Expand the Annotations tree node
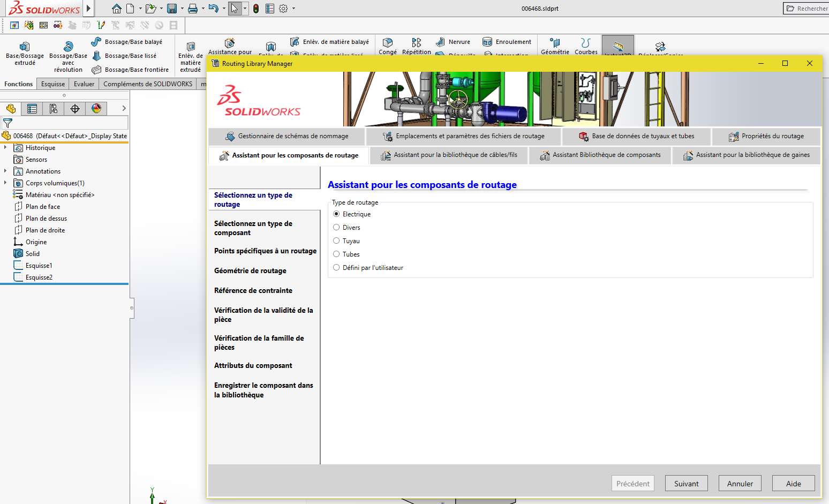Viewport: 829px width, 504px height. [x=5, y=171]
